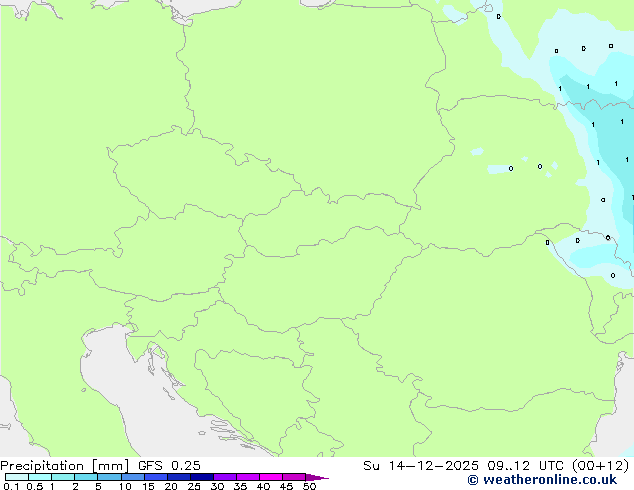Select the swatch between 45 and 50
This screenshot has width=634, height=490.
[x=294, y=477]
